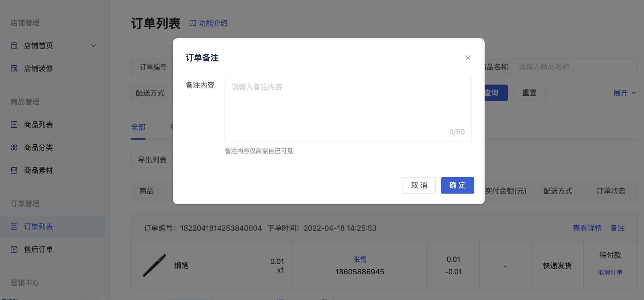Select the 全部 orders tab
Screen dimensions: 644x300
138,127
